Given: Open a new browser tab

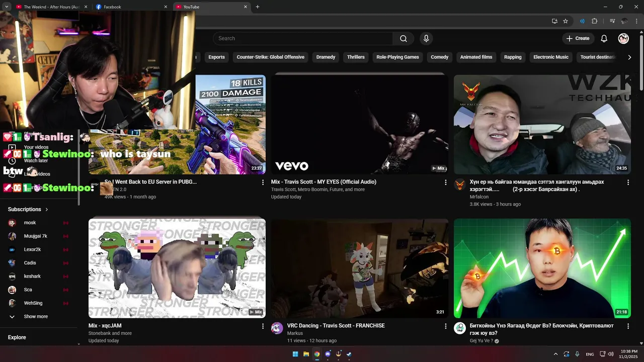Looking at the screenshot, I should (x=258, y=7).
